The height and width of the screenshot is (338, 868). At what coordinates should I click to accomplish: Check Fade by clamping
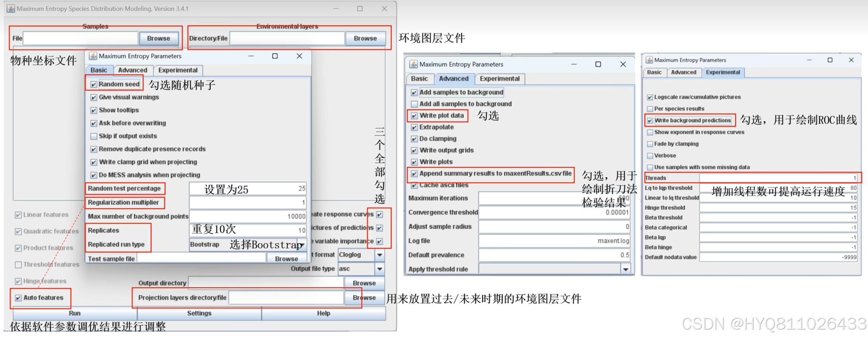650,144
